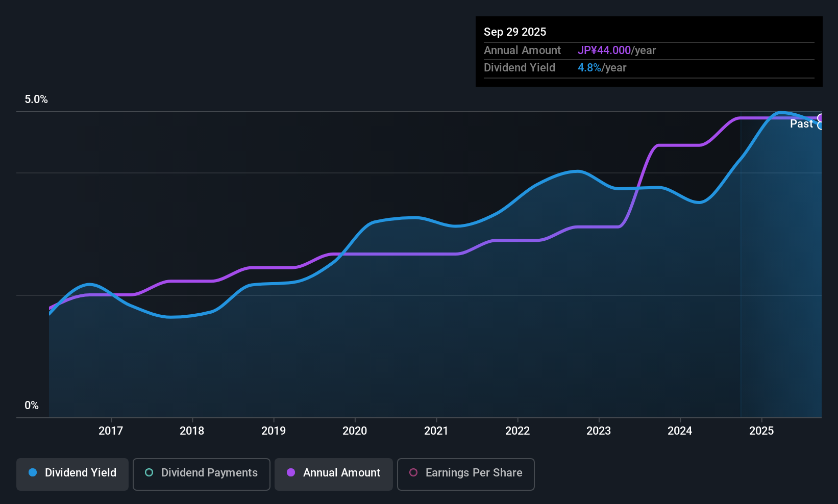838x504 pixels.
Task: Enable the Dividend Payments series
Action: click(x=202, y=473)
